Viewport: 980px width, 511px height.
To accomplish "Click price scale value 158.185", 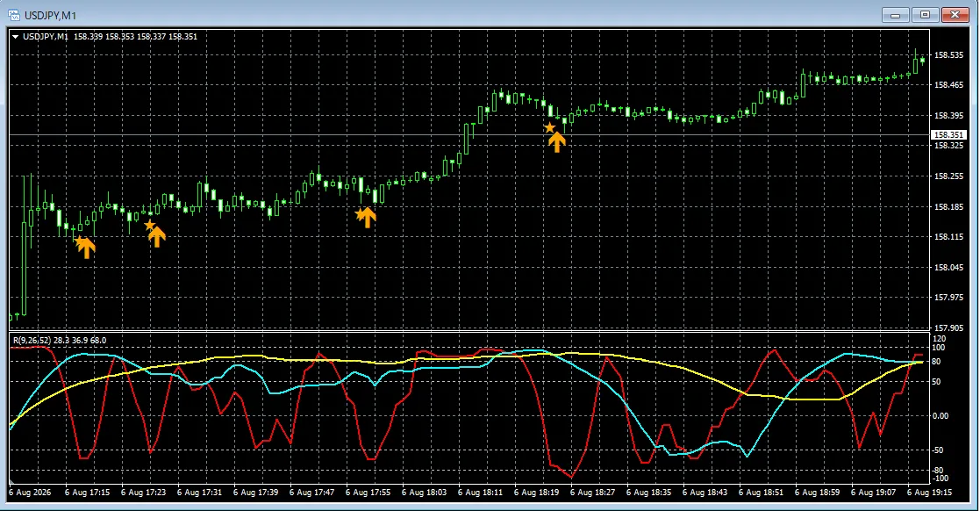I will tap(948, 207).
